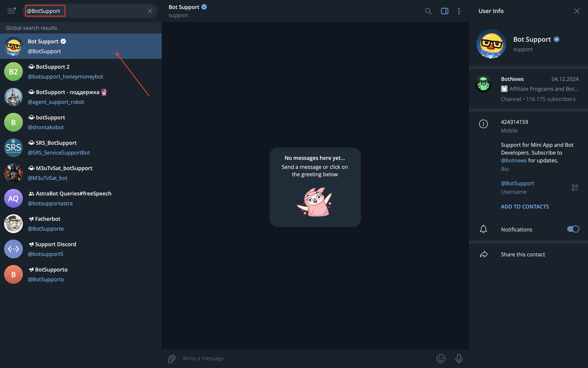Viewport: 588px width, 368px height.
Task: Select SRS_BotSupport result
Action: coord(81,148)
